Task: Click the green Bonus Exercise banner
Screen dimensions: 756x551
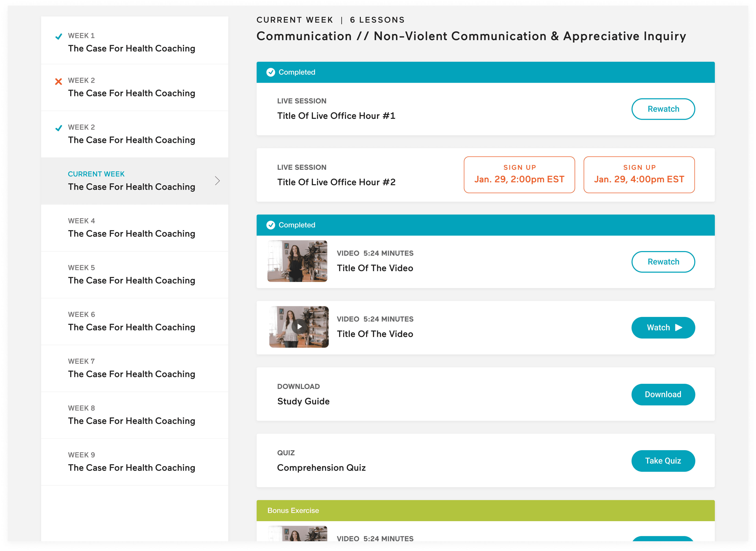Action: pos(485,510)
